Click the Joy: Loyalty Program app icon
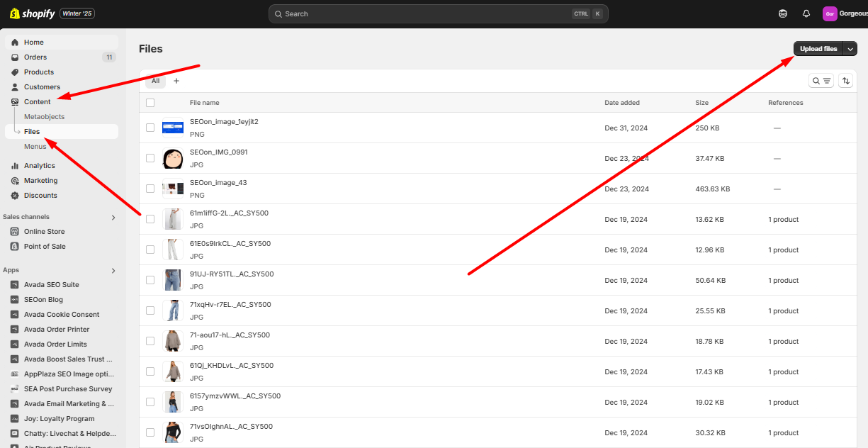The height and width of the screenshot is (448, 868). [x=15, y=419]
